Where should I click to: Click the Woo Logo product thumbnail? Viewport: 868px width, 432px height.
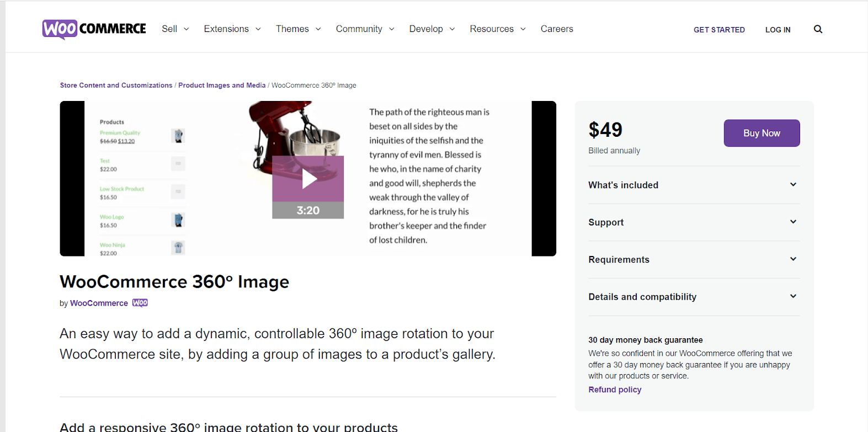[178, 220]
